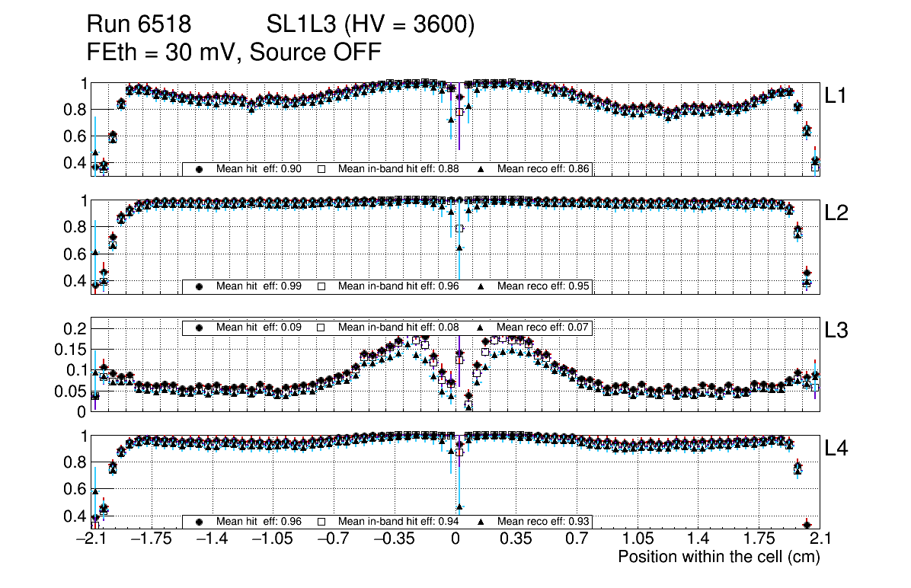Viewport: 911px width, 588px height.
Task: Click the 0.15 y-axis tick label in panel L3
Action: click(74, 350)
